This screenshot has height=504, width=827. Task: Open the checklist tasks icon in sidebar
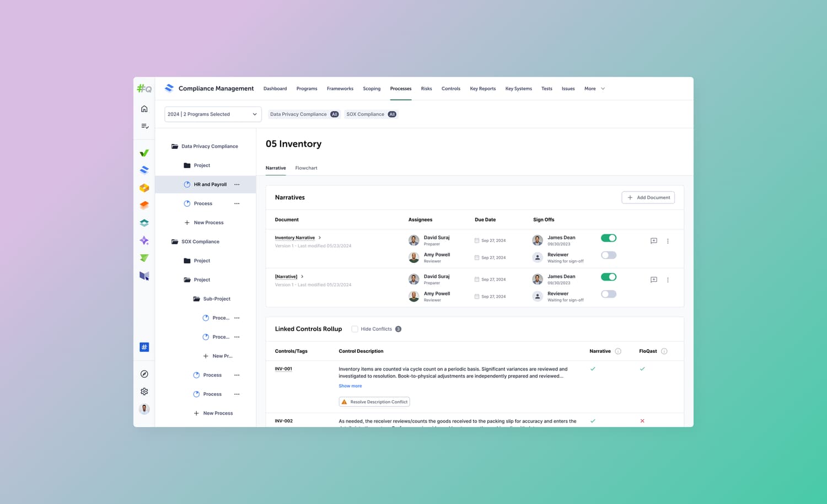pyautogui.click(x=144, y=126)
